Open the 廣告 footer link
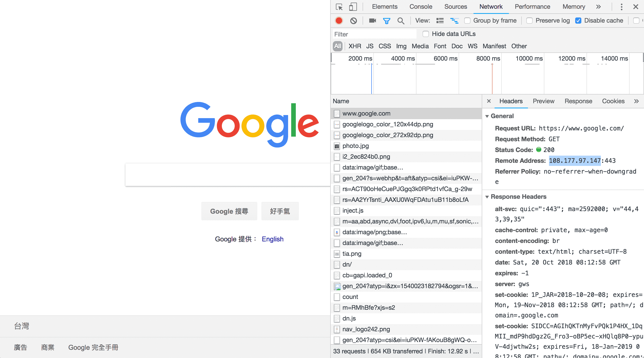This screenshot has height=358, width=644. (x=21, y=347)
